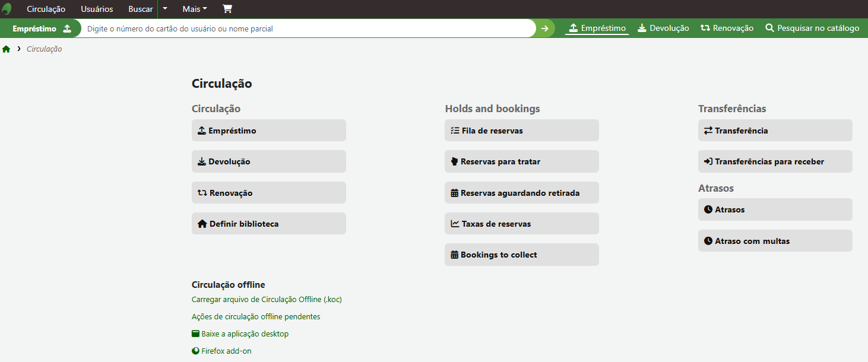Open the Usuários menu item
The height and width of the screenshot is (362, 868).
pos(97,9)
